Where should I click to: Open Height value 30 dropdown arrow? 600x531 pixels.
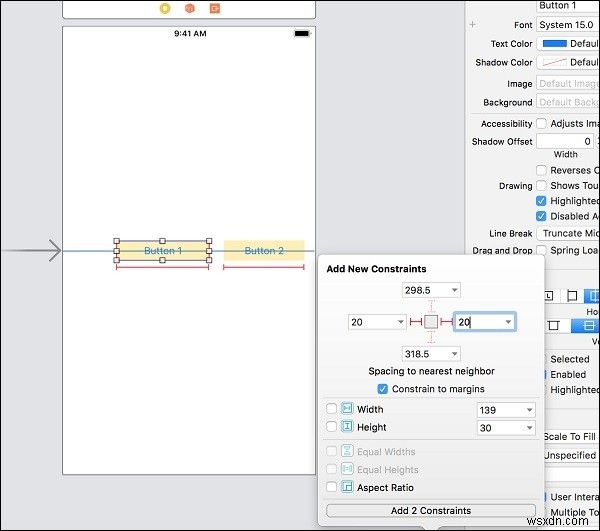coord(530,428)
